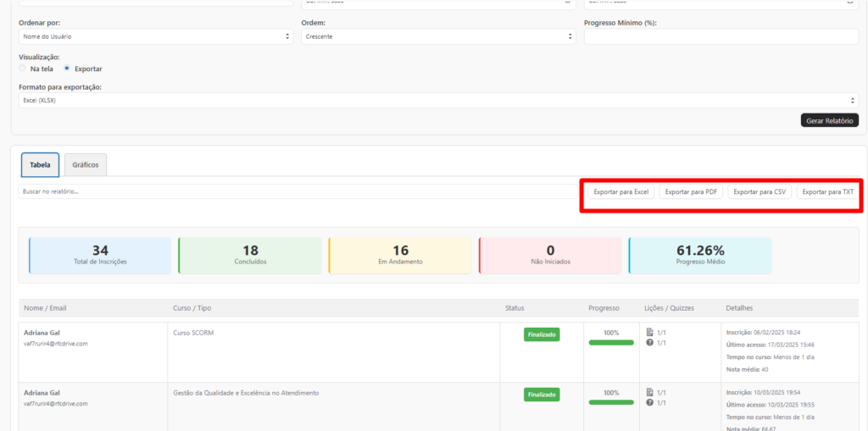Click the 'Progresso Mínimo (%)' input field
Image resolution: width=868 pixels, height=431 pixels.
pyautogui.click(x=721, y=36)
